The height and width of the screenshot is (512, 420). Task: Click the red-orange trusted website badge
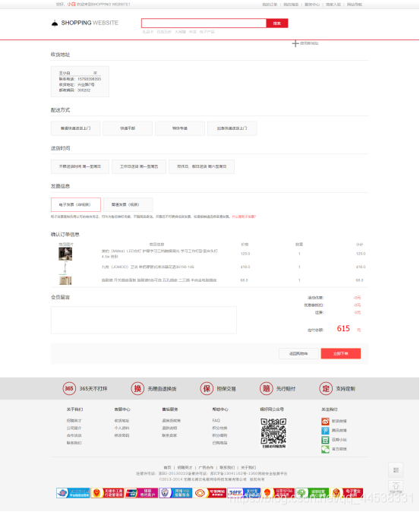click(210, 493)
